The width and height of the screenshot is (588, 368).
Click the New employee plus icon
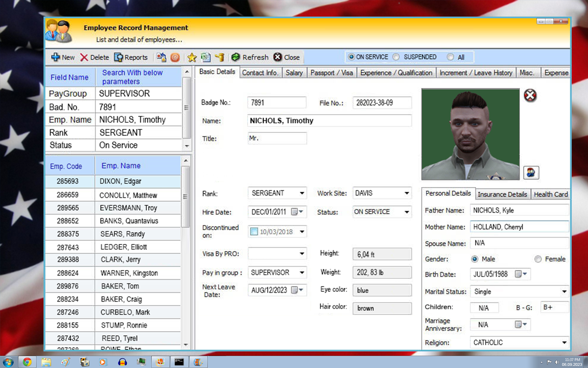(x=55, y=57)
